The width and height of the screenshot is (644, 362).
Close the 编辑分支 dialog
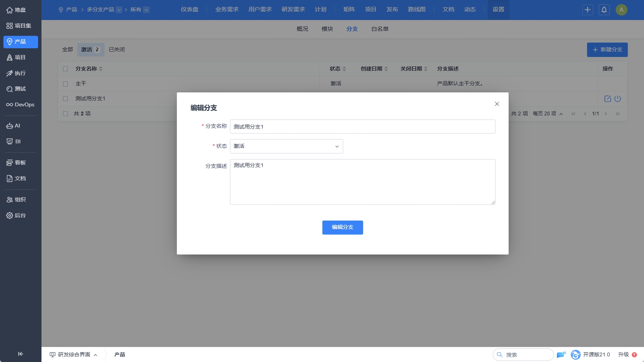coord(497,104)
